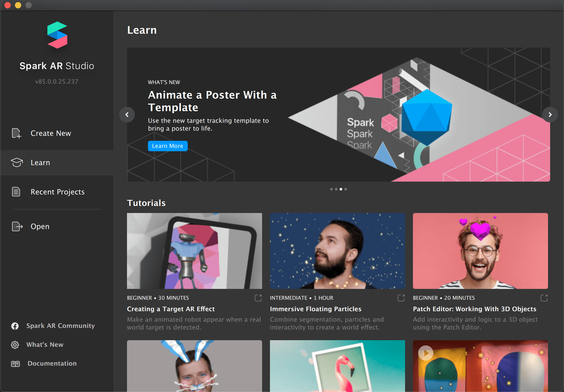Image resolution: width=564 pixels, height=392 pixels.
Task: Select fourth carousel page dot
Action: (346, 189)
